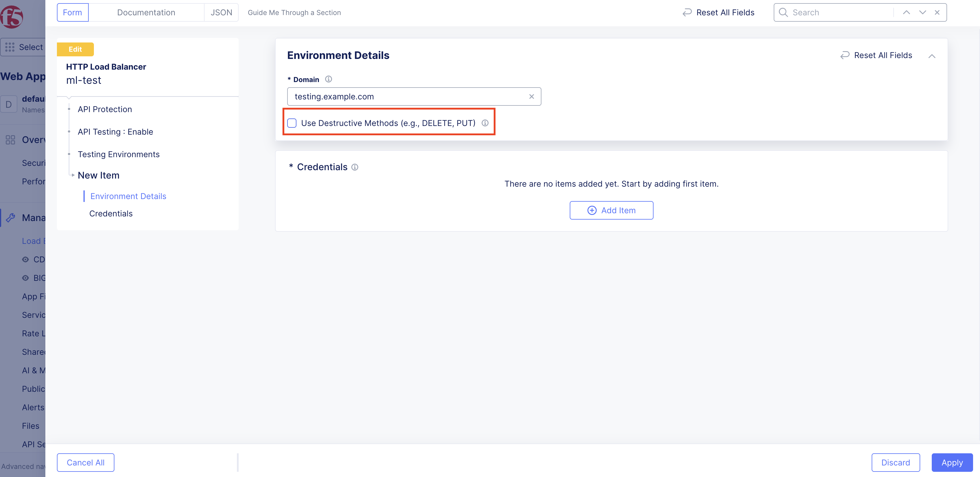Click the Select services grid icon

pos(10,47)
